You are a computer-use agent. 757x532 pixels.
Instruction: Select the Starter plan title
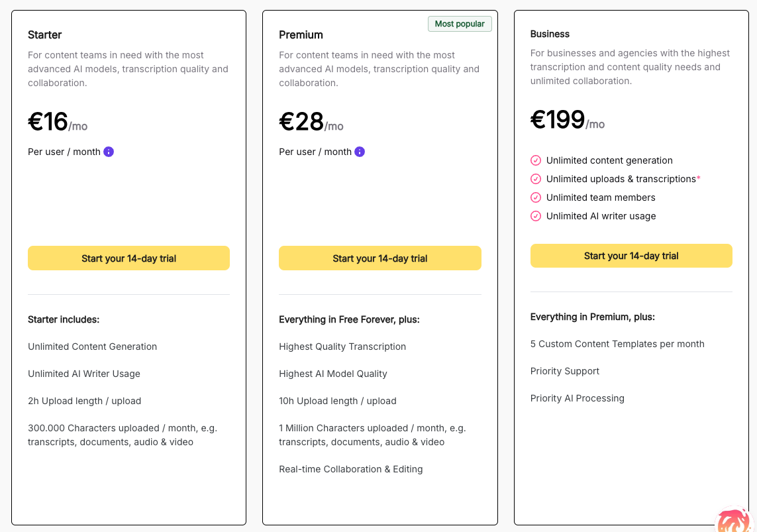coord(45,34)
